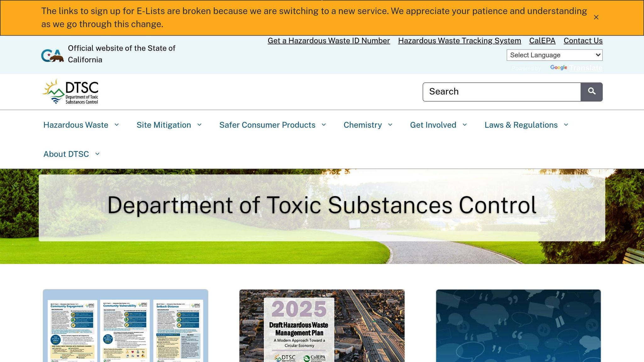The image size is (644, 362).
Task: Expand Laws & Regulations submenu chevron
Action: tap(566, 125)
